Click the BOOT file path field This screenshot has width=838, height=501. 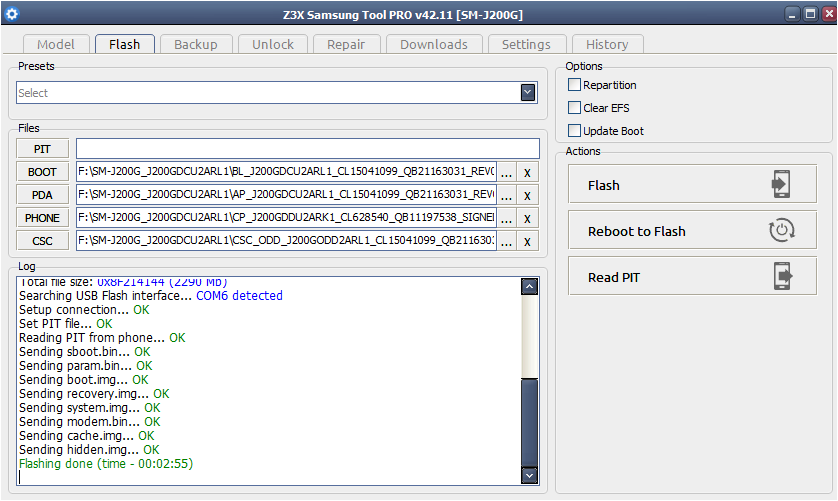(286, 172)
